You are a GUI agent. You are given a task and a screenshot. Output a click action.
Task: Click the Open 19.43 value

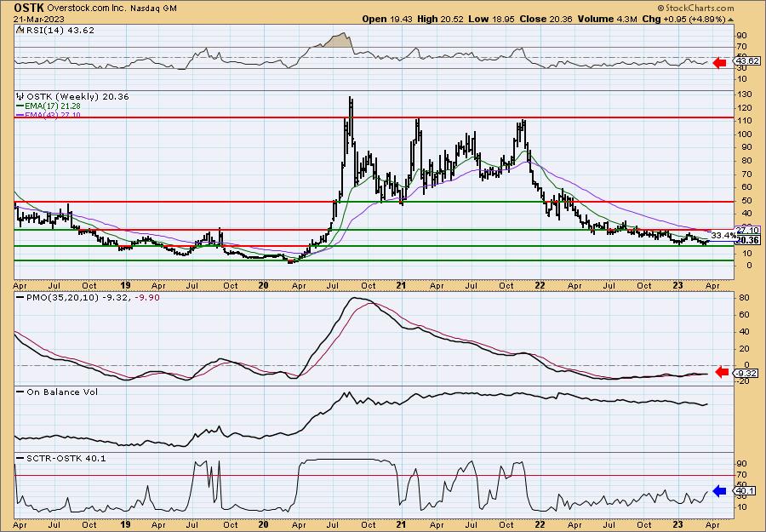387,19
